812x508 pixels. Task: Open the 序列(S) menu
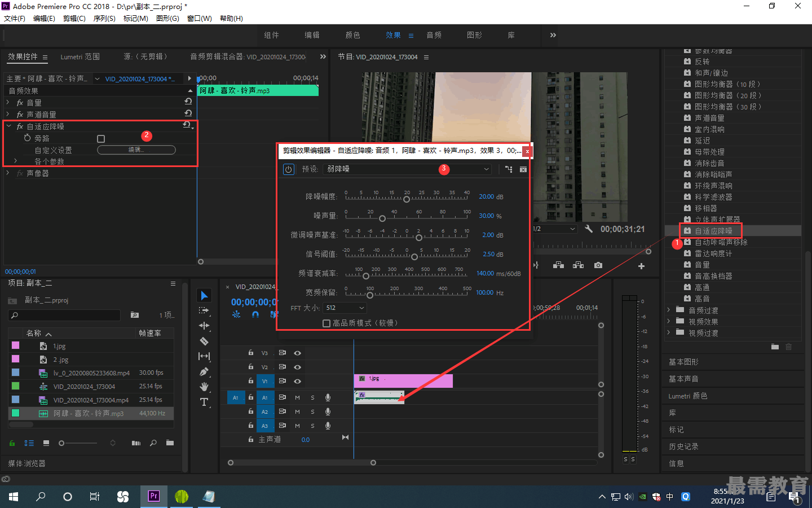click(104, 19)
